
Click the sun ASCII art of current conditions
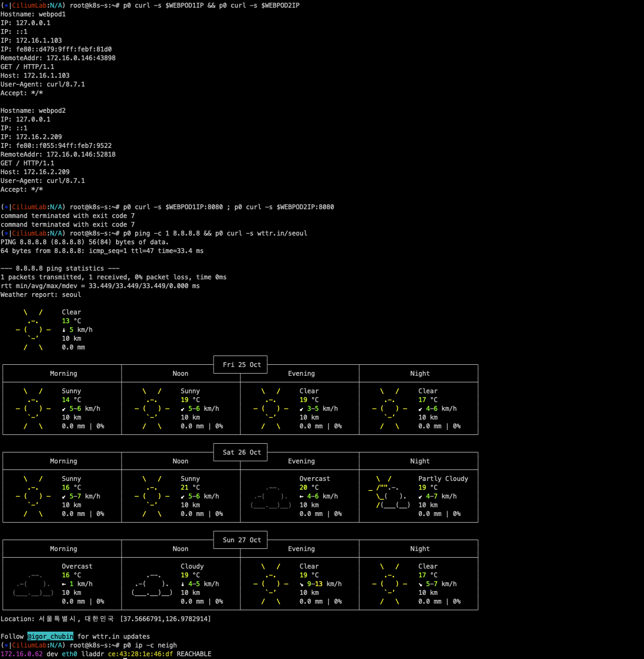pos(33,330)
